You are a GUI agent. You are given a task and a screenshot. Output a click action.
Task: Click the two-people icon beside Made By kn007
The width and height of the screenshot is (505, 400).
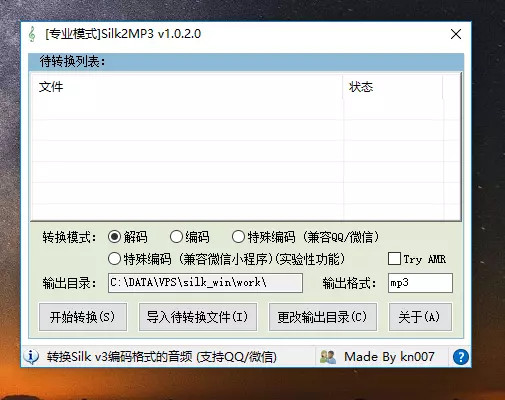[x=328, y=357]
